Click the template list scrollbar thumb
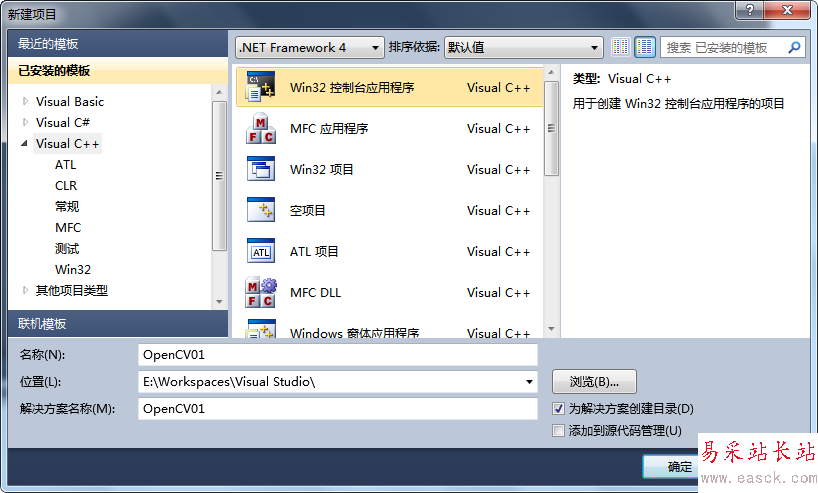The image size is (818, 493). [x=551, y=128]
